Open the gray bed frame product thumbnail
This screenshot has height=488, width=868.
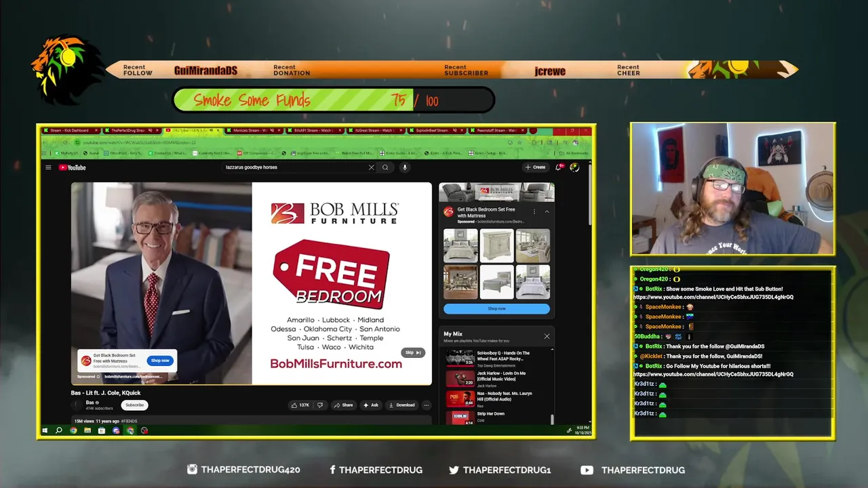(496, 282)
